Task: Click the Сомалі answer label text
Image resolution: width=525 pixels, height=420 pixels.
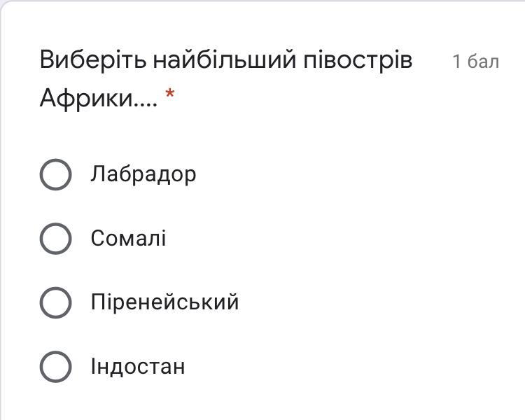Action: click(128, 239)
